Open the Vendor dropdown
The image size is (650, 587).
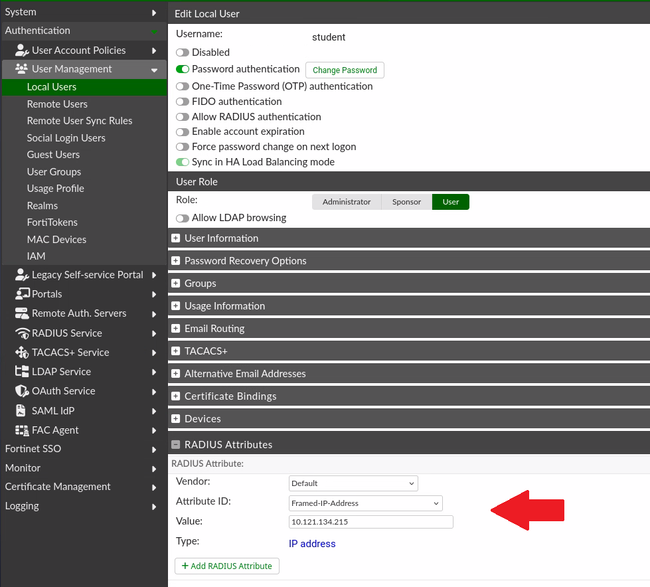point(352,483)
